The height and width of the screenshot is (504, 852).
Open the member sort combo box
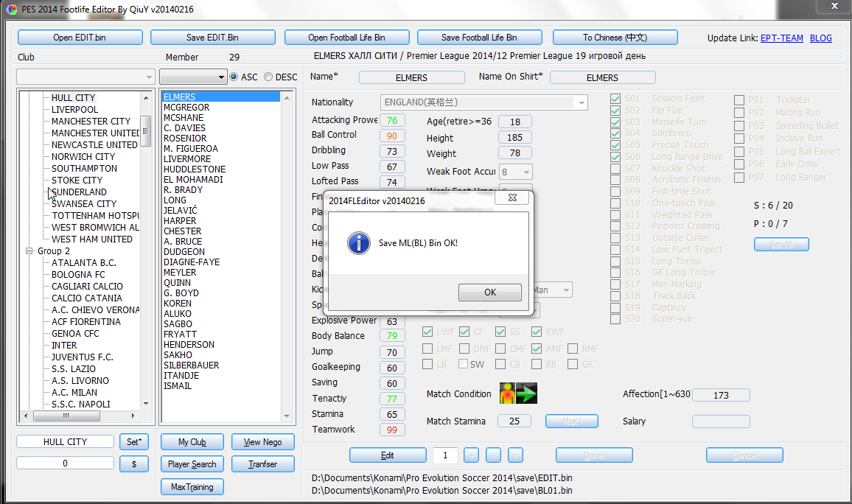(193, 77)
